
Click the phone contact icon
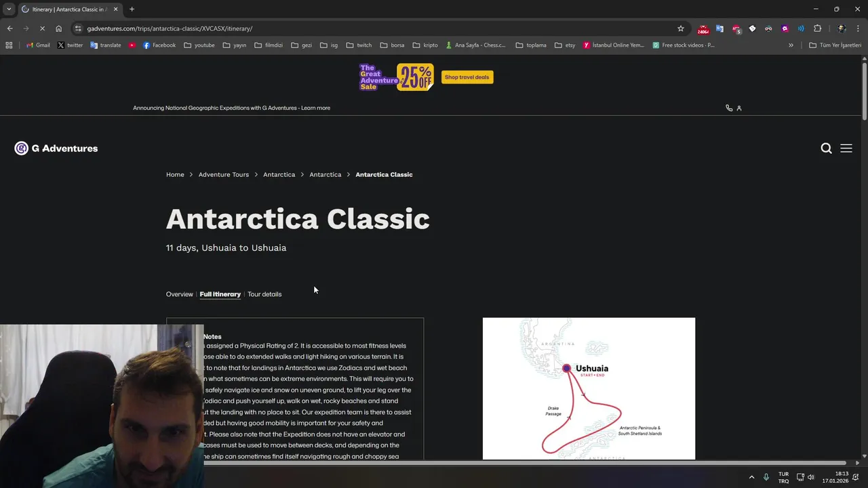click(729, 108)
